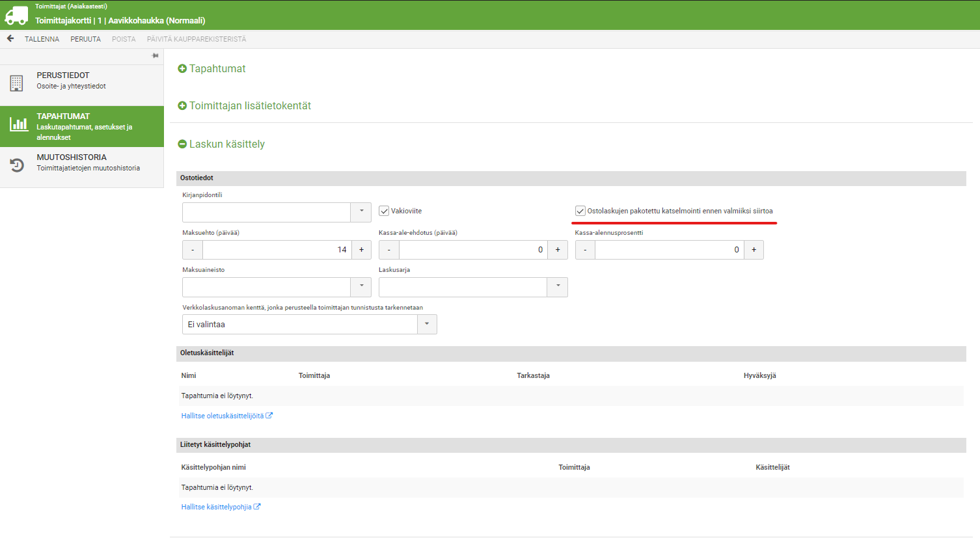Click the Perustiedot building icon

[17, 83]
